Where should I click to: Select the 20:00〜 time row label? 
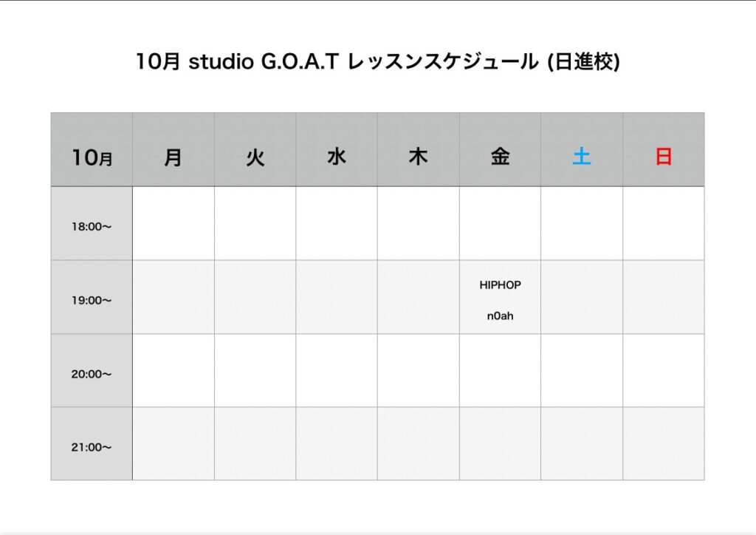click(92, 374)
